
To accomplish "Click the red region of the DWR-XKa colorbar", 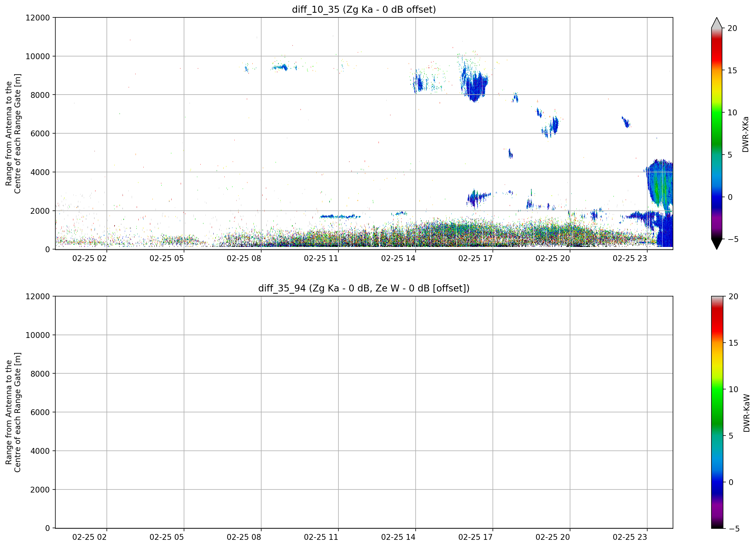I will pos(716,53).
